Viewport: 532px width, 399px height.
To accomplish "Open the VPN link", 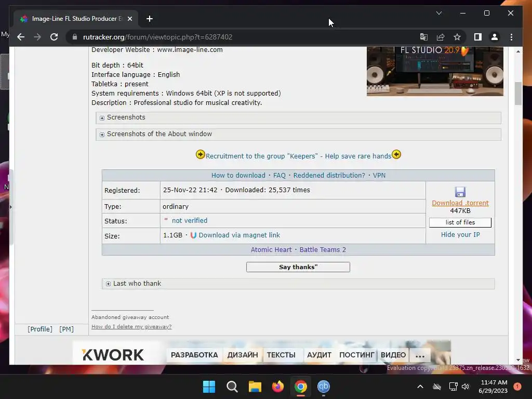I will coord(379,176).
